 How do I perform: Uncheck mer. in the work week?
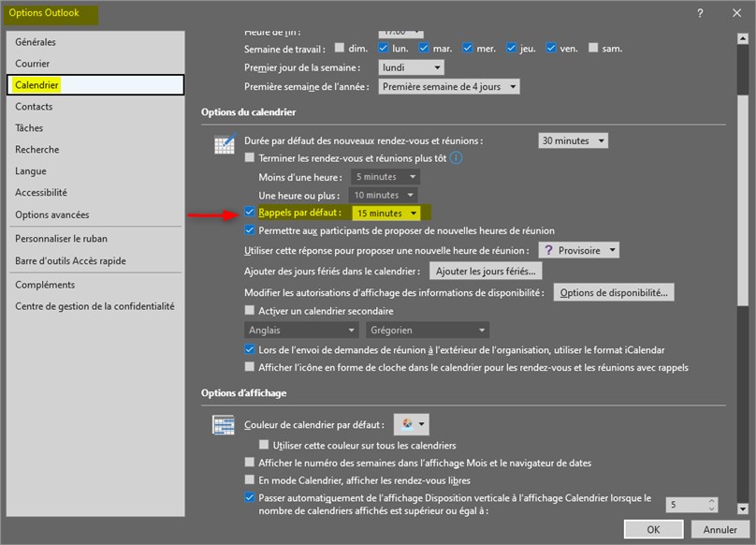click(467, 48)
